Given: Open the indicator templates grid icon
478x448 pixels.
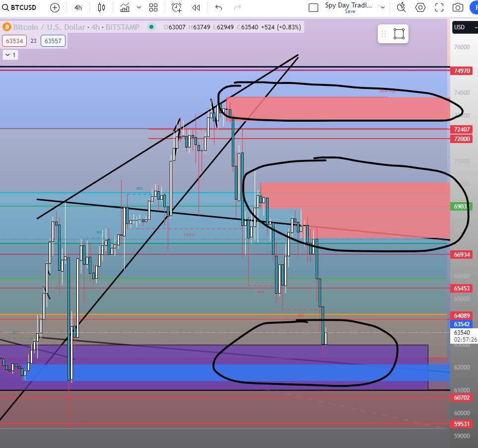Looking at the screenshot, I should (x=153, y=7).
